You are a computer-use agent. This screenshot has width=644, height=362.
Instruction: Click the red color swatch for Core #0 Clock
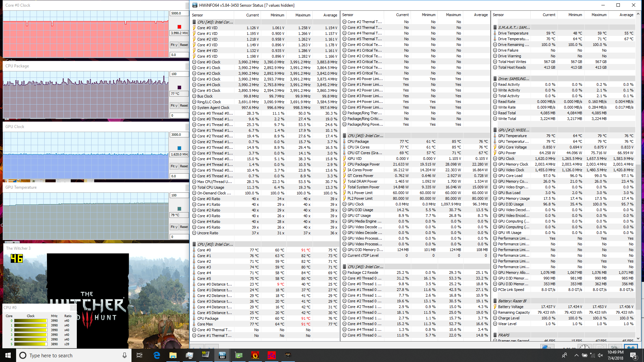coord(179,27)
